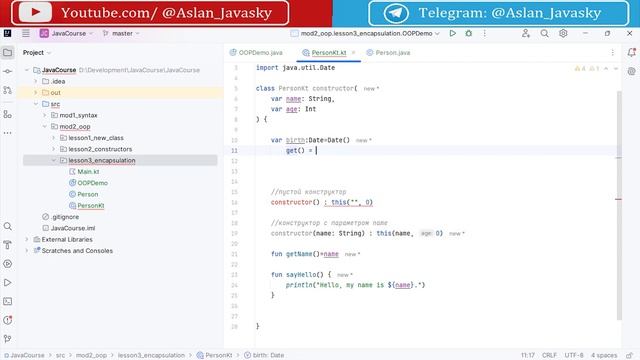
Task: Select PersonKt in project tree
Action: click(x=87, y=206)
